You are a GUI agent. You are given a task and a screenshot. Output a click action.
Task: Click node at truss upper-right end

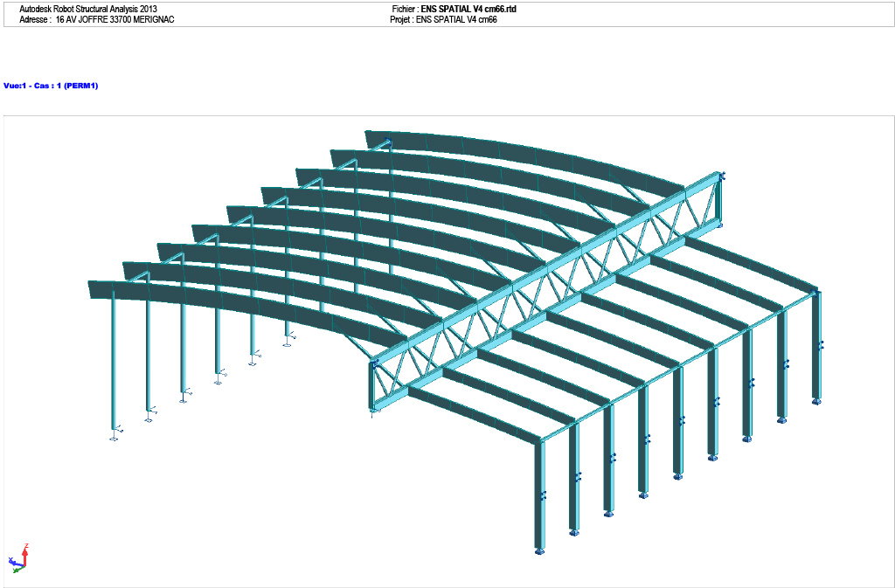[721, 176]
